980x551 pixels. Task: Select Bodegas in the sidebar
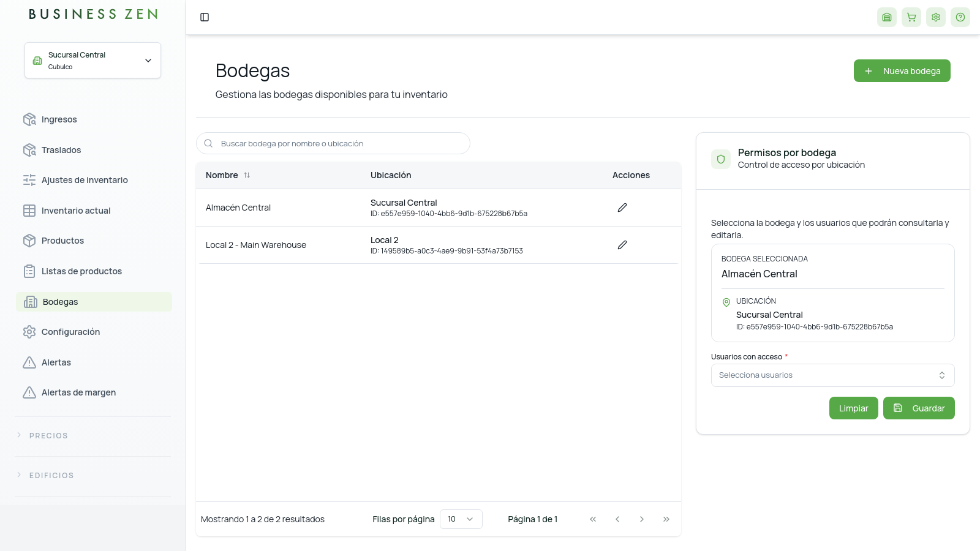pos(94,302)
